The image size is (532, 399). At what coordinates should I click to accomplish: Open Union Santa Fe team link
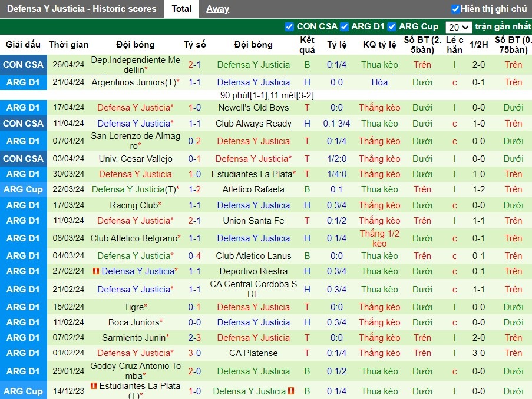(253, 221)
